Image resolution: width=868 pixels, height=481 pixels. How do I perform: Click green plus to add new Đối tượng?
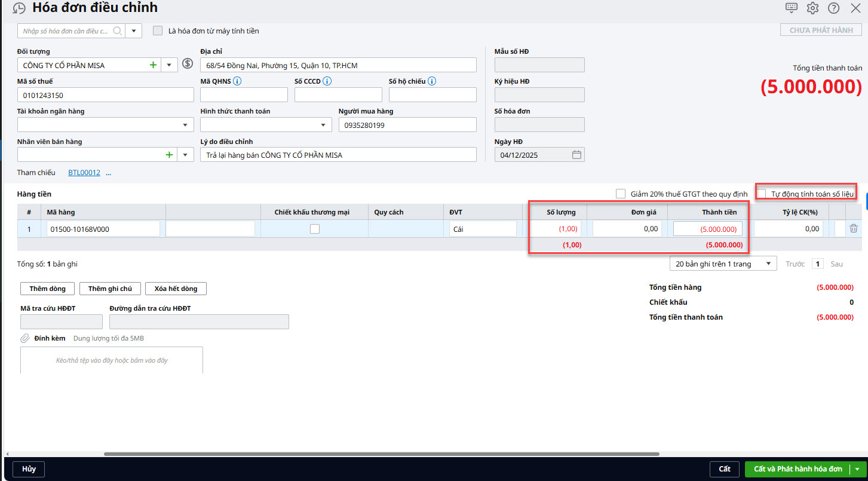[153, 65]
